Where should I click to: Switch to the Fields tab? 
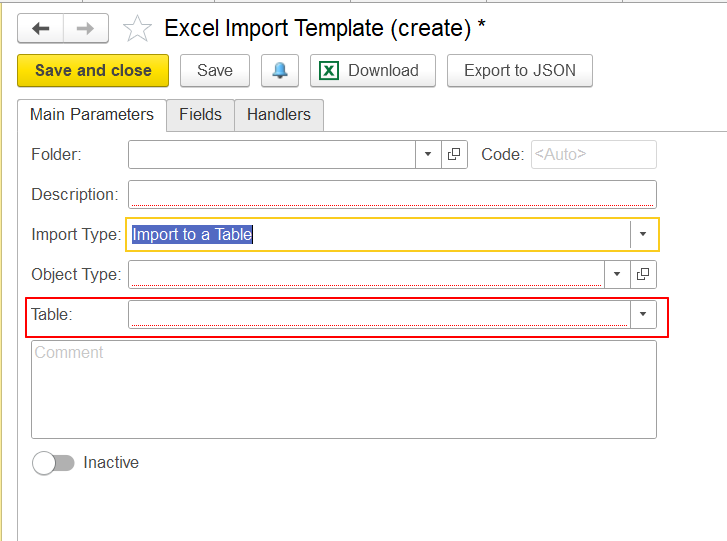[200, 115]
